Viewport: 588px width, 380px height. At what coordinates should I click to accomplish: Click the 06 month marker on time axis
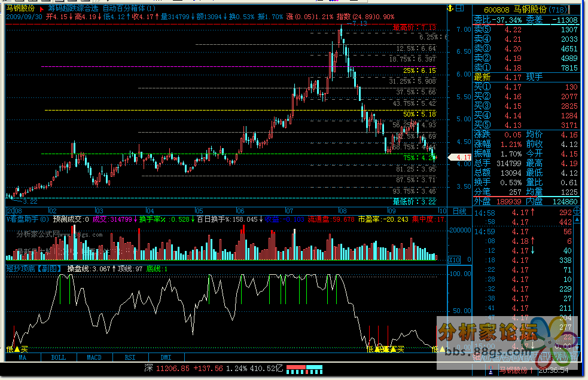(x=240, y=211)
